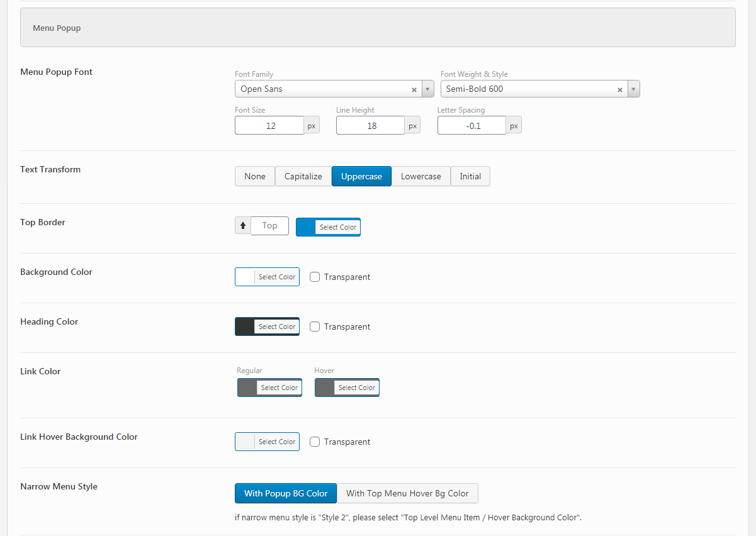Screen dimensions: 756x536
Task: Click the white Background Color swatch
Action: coord(245,277)
